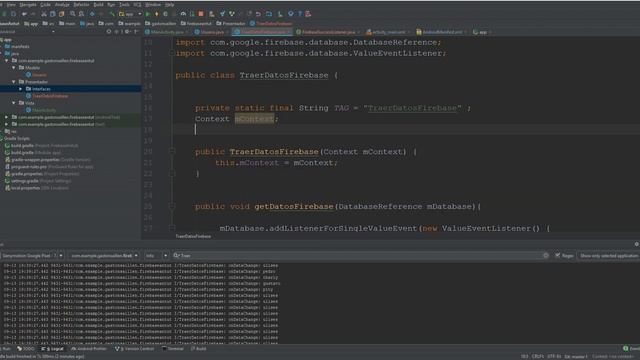The image size is (640, 360).
Task: Open the Project panel gear settings icon
Action: point(127,31)
